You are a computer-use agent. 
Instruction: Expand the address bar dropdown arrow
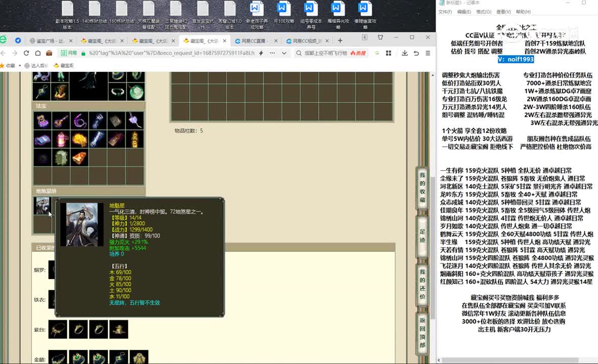[x=284, y=53]
